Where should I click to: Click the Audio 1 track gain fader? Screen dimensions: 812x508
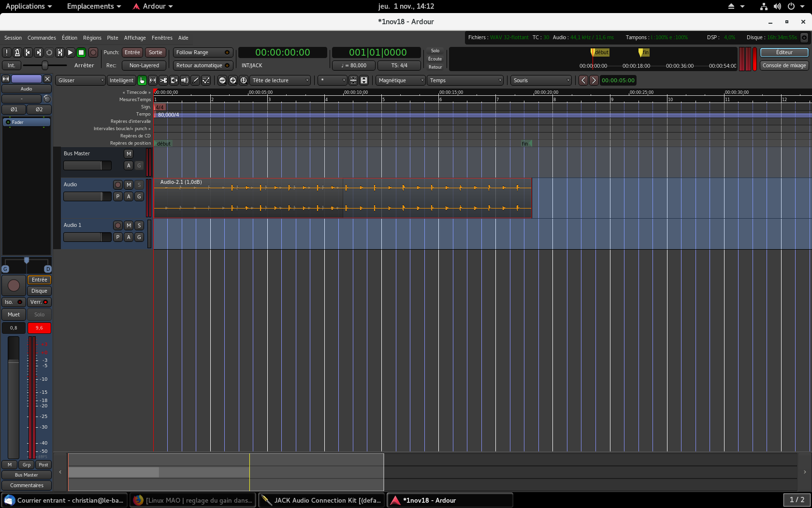(x=87, y=237)
